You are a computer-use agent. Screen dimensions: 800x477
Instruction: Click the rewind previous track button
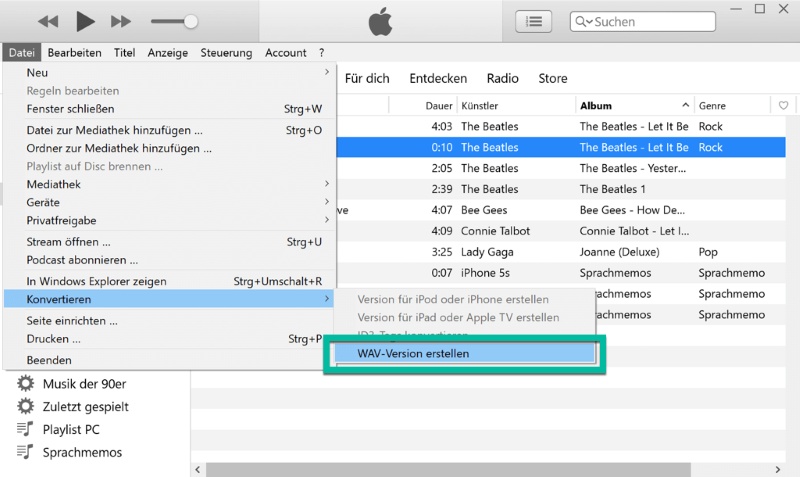coord(48,21)
